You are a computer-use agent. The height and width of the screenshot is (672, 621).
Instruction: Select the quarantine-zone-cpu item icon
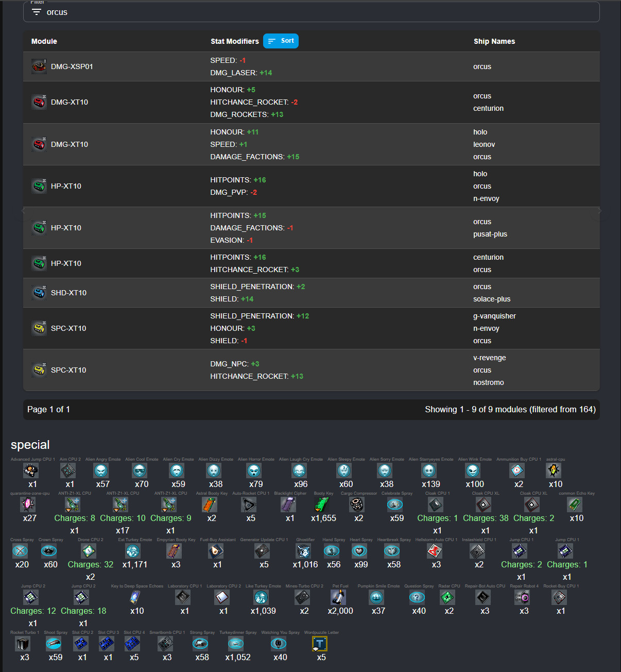point(28,505)
